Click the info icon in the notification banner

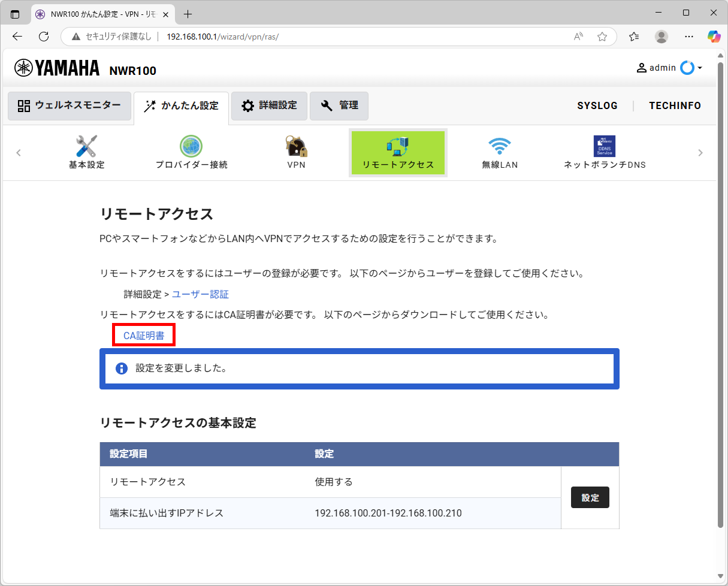tap(121, 368)
